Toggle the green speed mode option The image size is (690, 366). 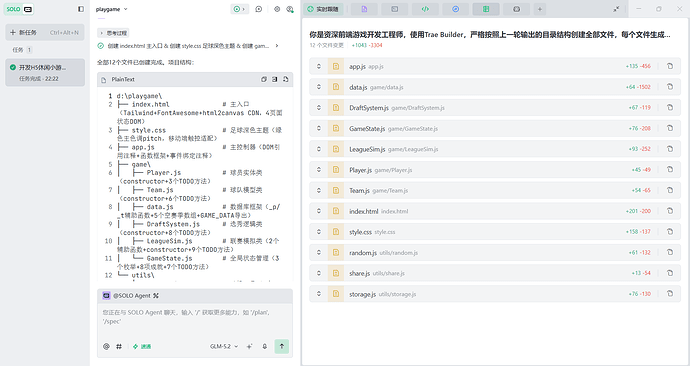(142, 346)
